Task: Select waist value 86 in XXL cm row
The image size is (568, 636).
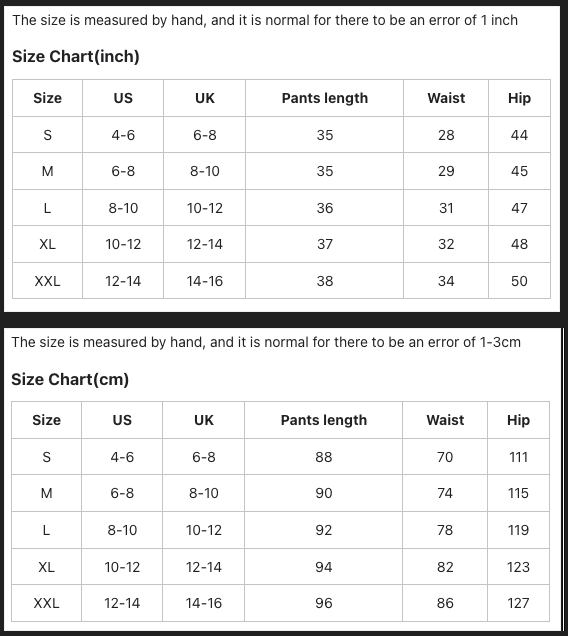Action: [445, 603]
